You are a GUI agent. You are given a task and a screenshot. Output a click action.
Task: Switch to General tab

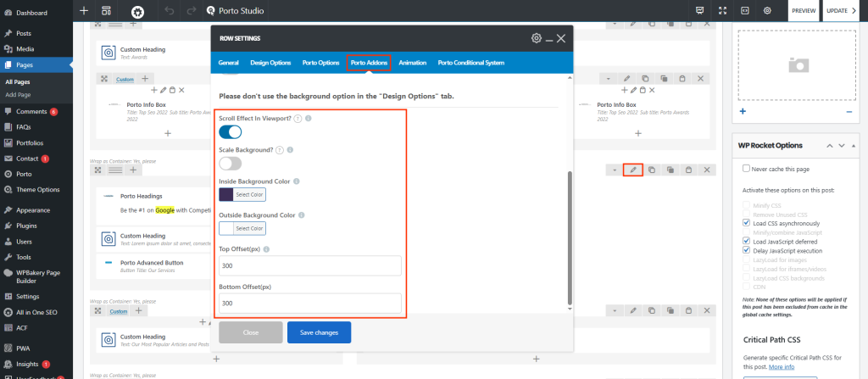point(229,63)
